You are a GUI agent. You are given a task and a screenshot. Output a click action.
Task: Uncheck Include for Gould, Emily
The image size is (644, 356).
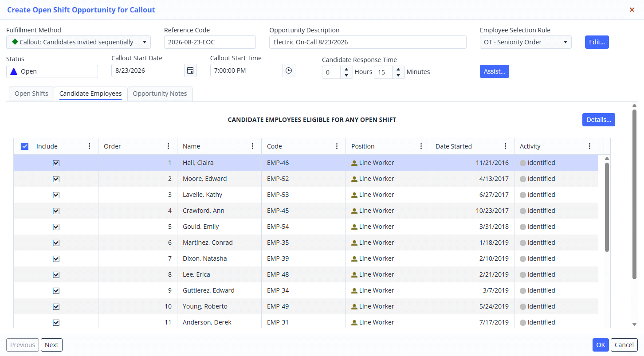(56, 227)
